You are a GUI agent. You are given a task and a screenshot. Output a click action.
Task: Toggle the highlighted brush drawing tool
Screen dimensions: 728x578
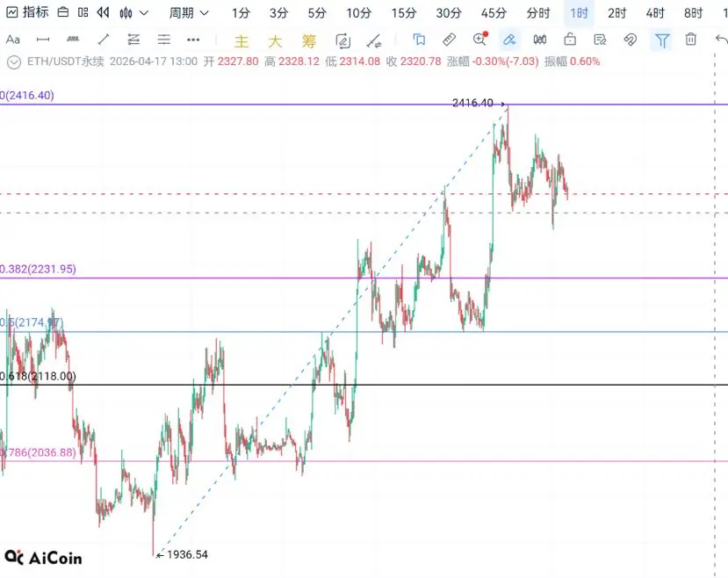coord(510,40)
